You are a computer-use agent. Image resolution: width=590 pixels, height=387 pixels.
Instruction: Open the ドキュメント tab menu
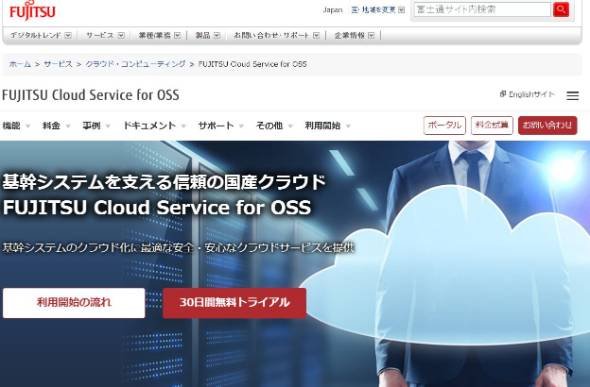(154, 126)
